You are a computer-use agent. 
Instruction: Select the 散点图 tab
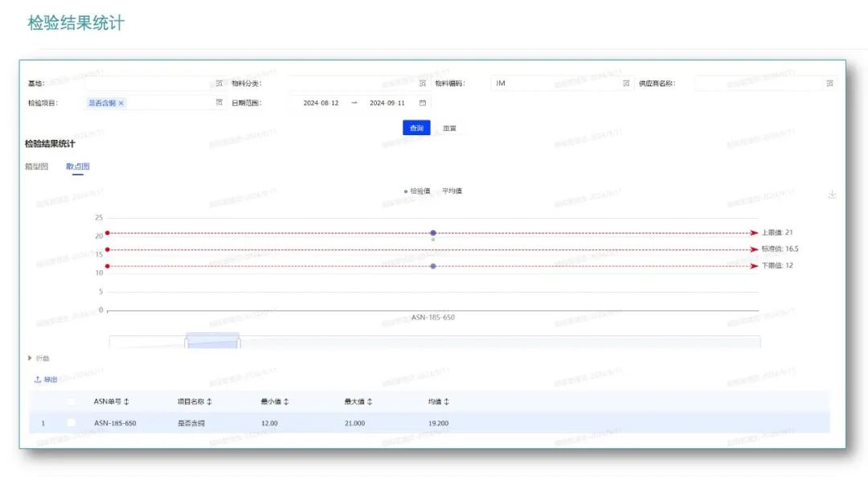77,166
